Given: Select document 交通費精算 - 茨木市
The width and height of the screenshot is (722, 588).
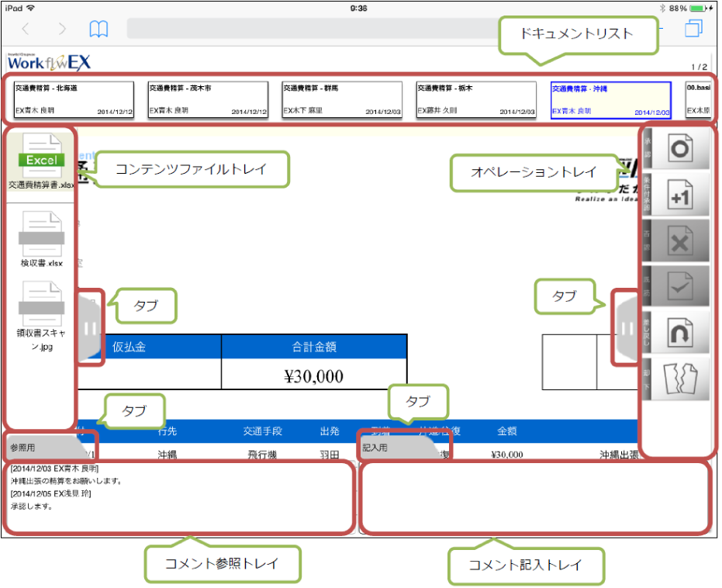Looking at the screenshot, I should tap(208, 99).
